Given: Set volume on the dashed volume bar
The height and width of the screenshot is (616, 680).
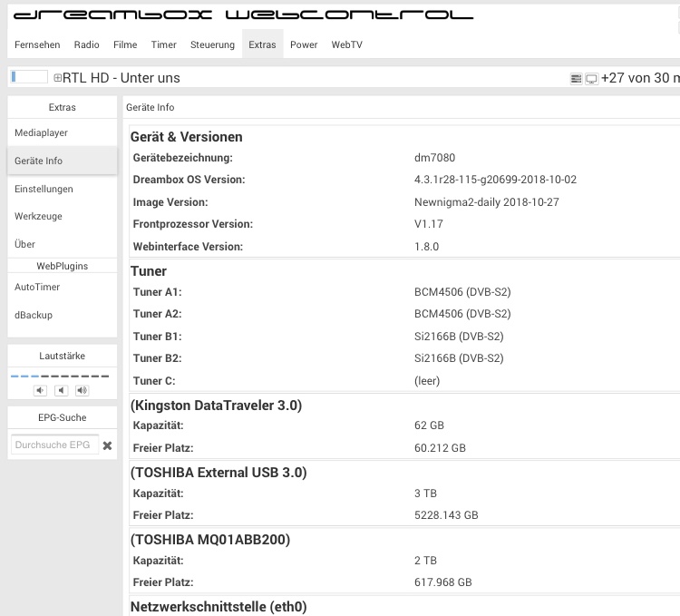Looking at the screenshot, I should point(60,376).
